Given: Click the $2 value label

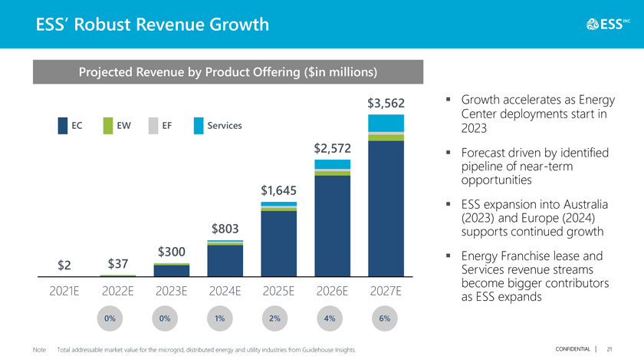Looking at the screenshot, I should (64, 266).
